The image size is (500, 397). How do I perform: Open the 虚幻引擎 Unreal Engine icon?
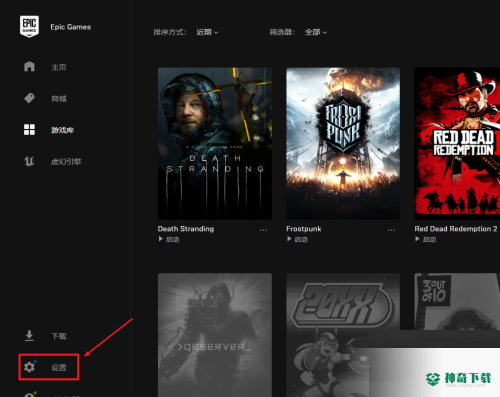(x=29, y=161)
